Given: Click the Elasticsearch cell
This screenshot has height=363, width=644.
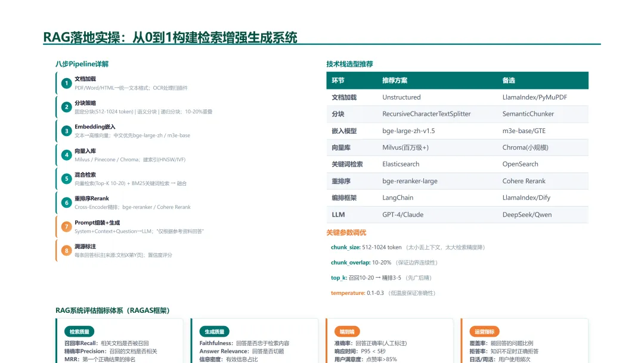Looking at the screenshot, I should (401, 164).
